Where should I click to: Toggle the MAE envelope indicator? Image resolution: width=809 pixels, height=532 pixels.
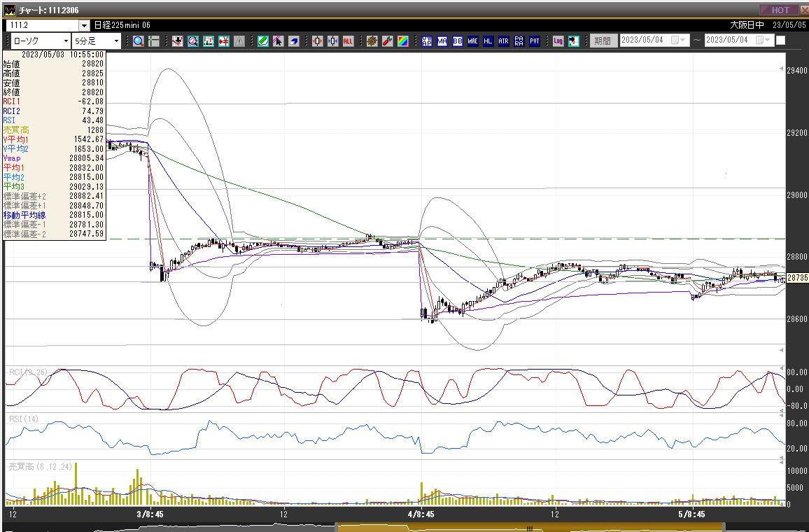point(472,41)
